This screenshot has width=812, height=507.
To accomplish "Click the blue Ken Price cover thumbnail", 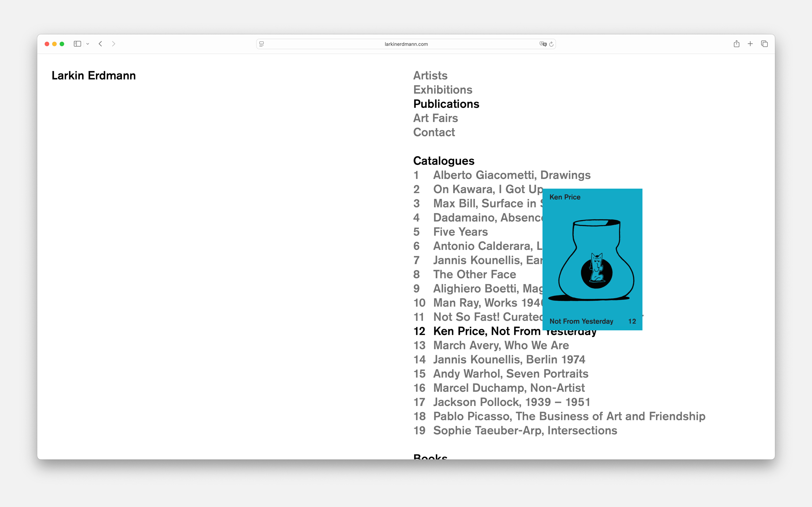I will [592, 259].
